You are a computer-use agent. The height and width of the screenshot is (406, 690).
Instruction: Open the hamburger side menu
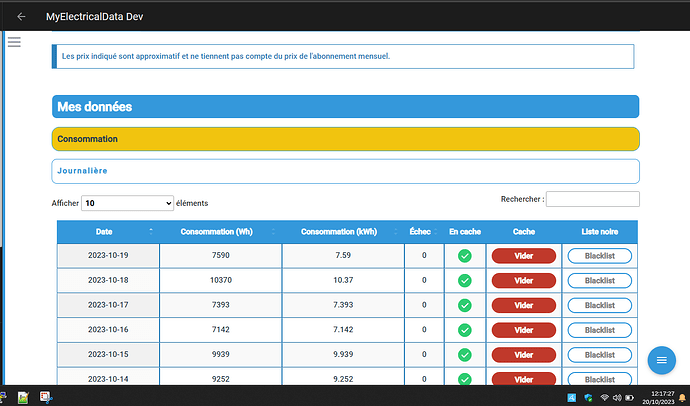coord(14,42)
